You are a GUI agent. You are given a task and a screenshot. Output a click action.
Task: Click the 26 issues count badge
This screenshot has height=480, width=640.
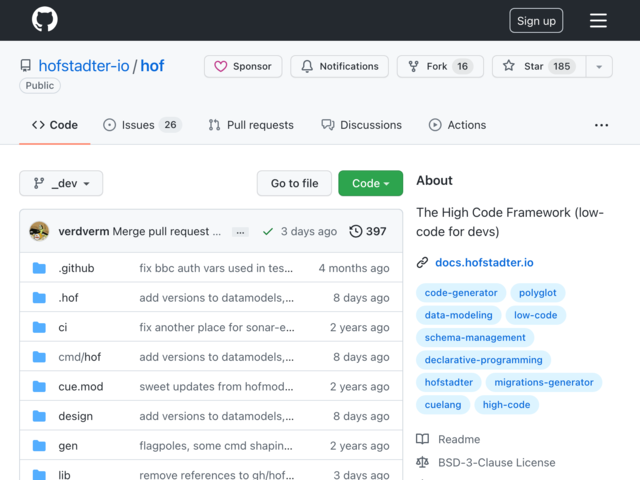coord(170,124)
